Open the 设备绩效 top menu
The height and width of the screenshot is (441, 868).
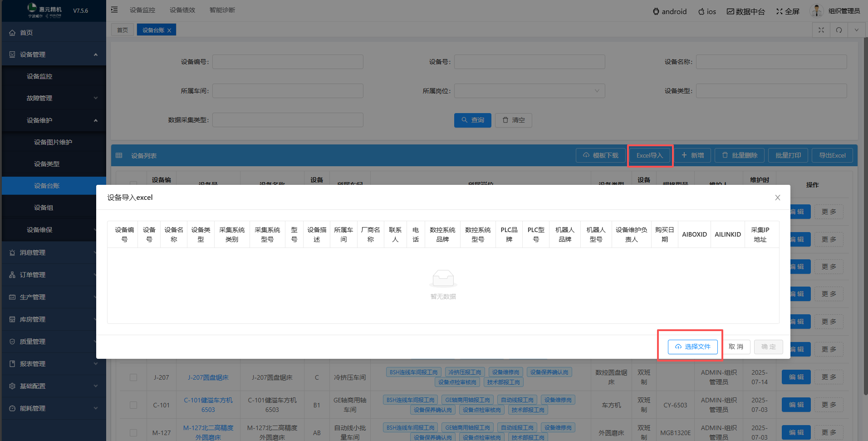182,10
